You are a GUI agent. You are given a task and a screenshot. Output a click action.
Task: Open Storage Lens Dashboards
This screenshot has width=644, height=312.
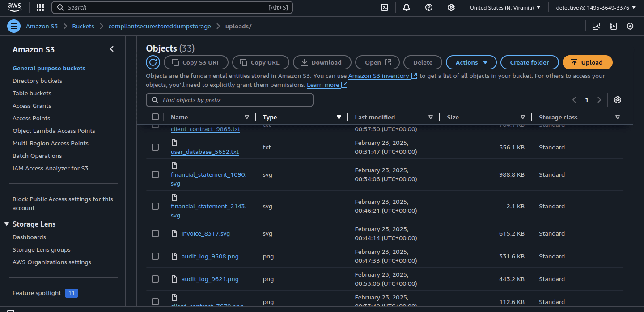29,237
